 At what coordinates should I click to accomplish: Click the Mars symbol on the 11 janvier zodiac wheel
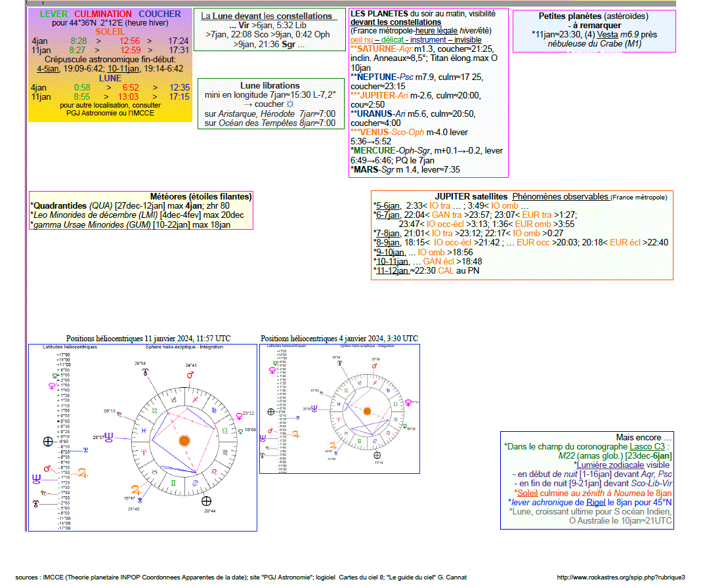(x=190, y=375)
